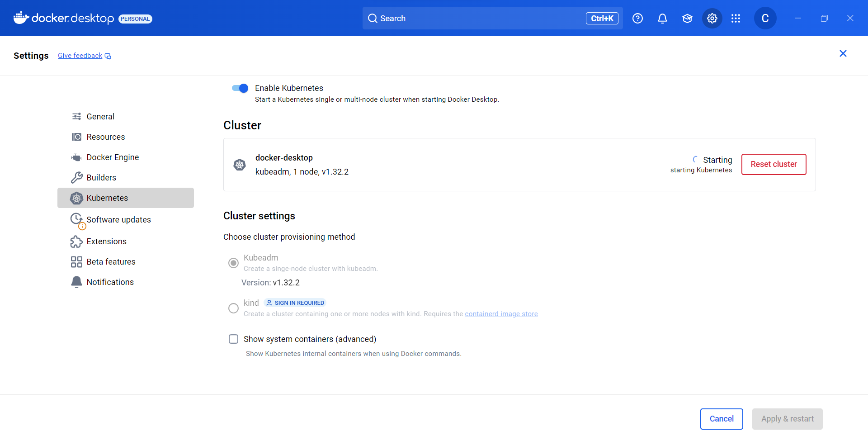The height and width of the screenshot is (436, 868).
Task: Open Docker Engine settings section
Action: point(126,157)
